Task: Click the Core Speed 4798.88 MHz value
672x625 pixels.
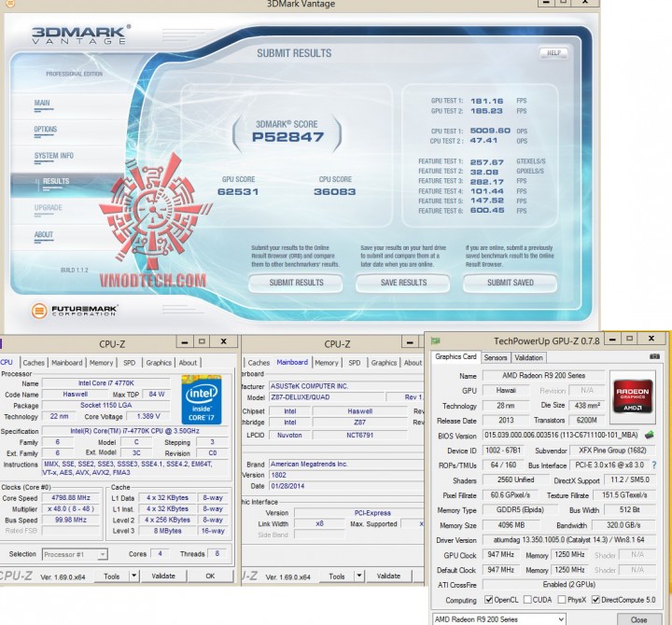Action: [x=71, y=498]
